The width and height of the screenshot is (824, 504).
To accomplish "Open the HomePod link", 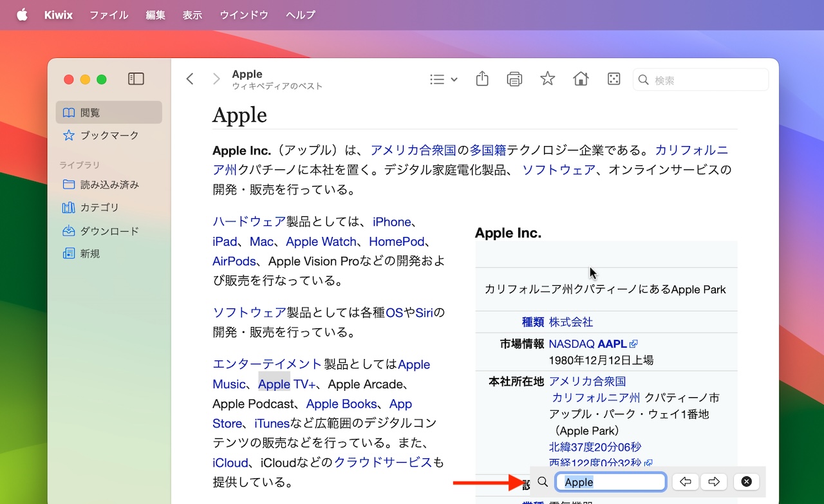I will click(397, 242).
